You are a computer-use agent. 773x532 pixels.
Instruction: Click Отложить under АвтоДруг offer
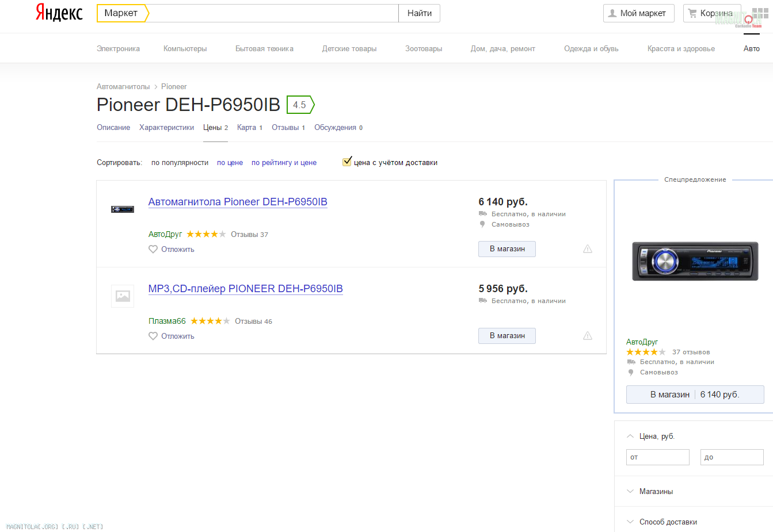tap(178, 250)
